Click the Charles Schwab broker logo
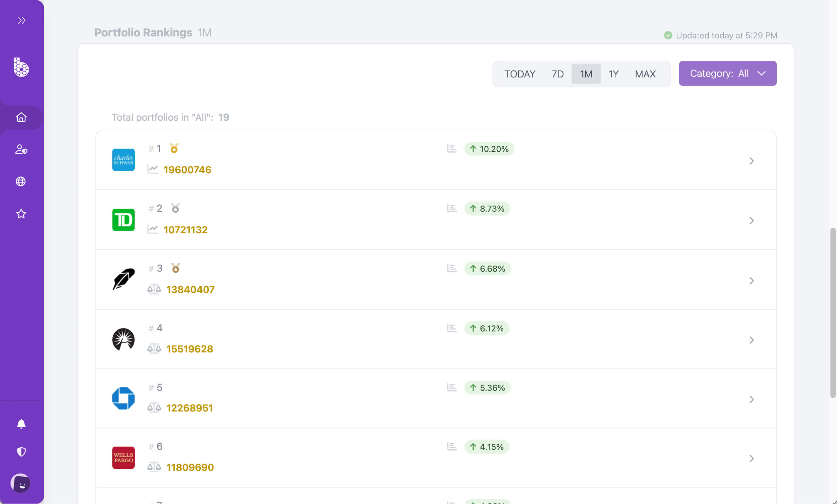Image resolution: width=837 pixels, height=504 pixels. tap(123, 160)
